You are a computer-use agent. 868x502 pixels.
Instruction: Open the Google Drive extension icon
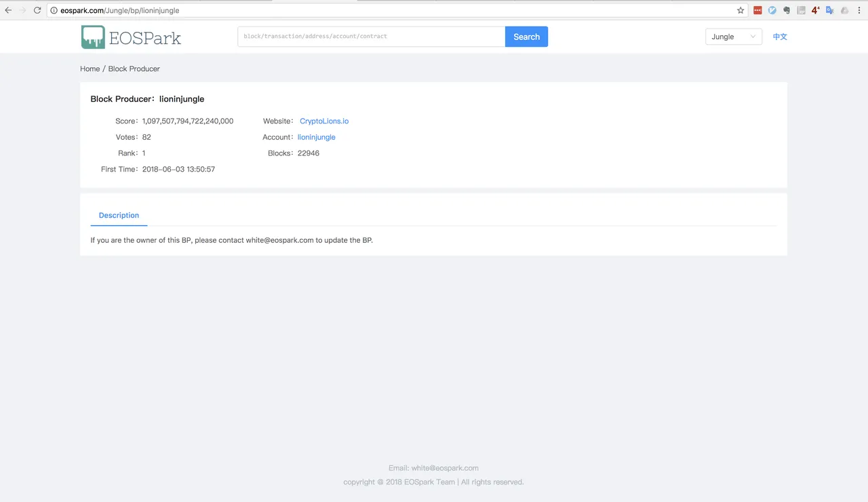click(x=844, y=10)
